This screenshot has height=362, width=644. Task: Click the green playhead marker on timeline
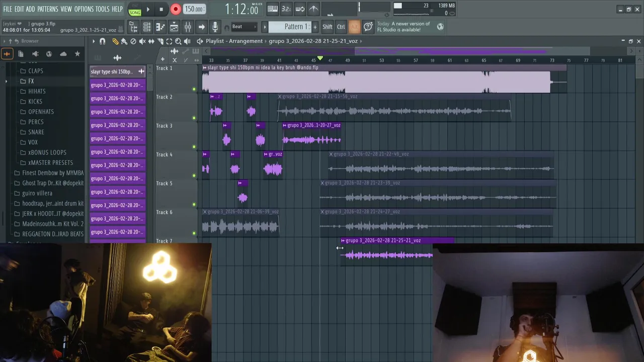320,59
